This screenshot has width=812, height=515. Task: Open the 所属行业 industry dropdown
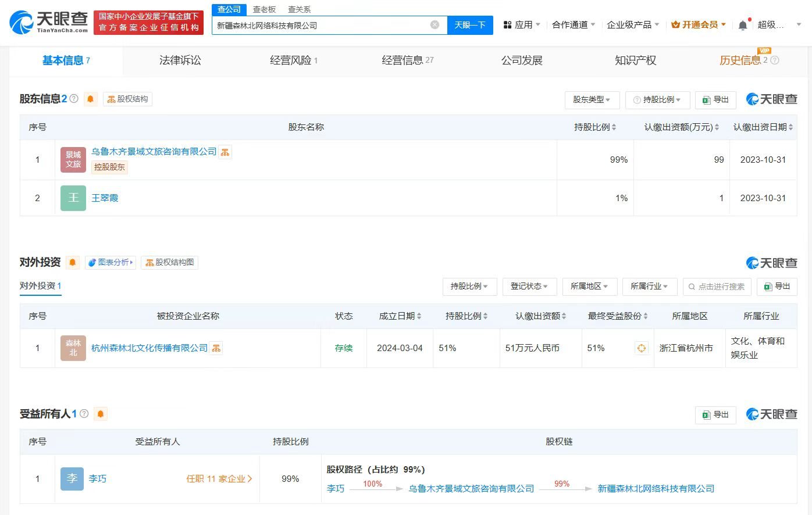650,286
